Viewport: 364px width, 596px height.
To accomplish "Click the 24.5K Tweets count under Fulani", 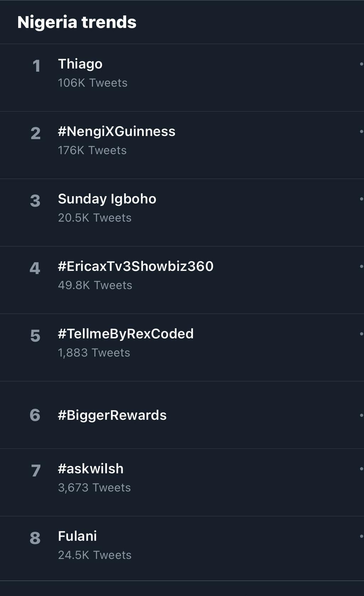I will click(95, 555).
